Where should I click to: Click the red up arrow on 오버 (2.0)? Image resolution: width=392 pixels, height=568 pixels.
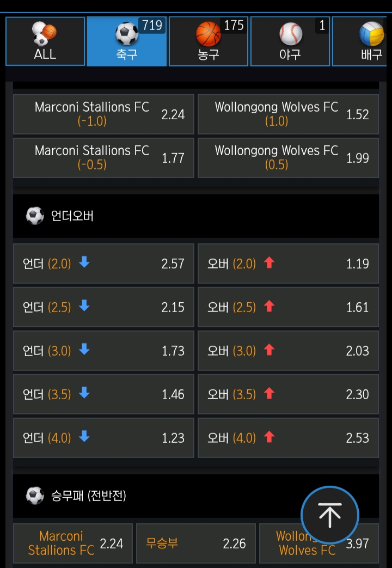coord(269,263)
